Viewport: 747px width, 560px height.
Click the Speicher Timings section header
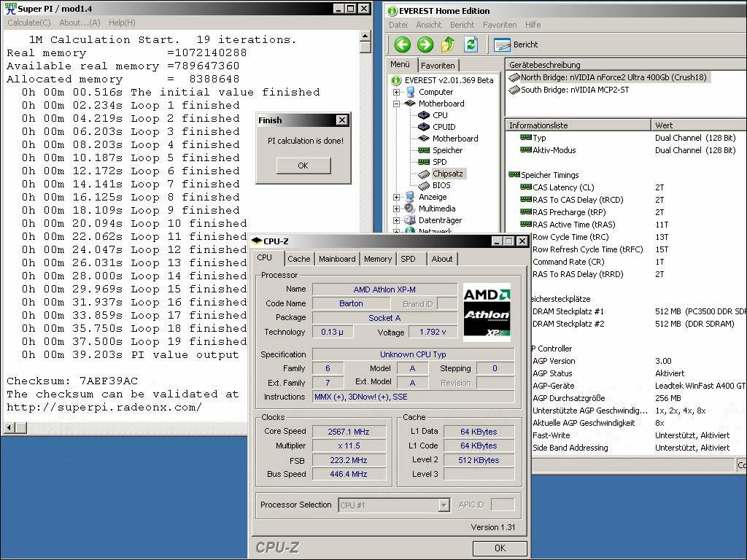543,175
